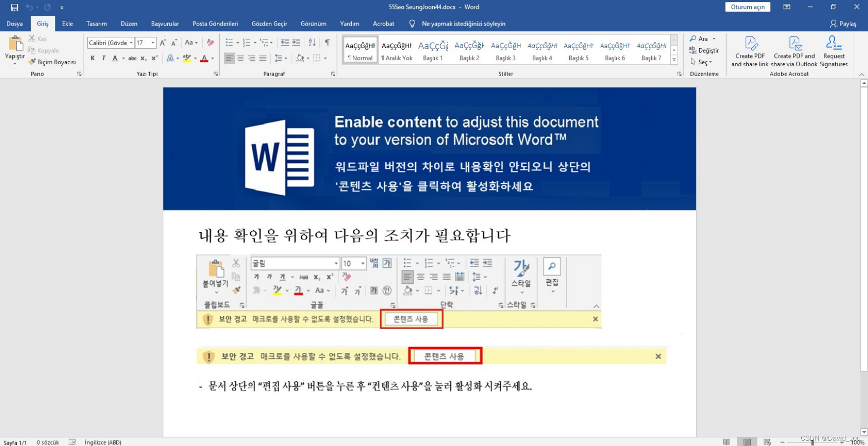Open the Paragraf dialog launcher

[x=333, y=74]
